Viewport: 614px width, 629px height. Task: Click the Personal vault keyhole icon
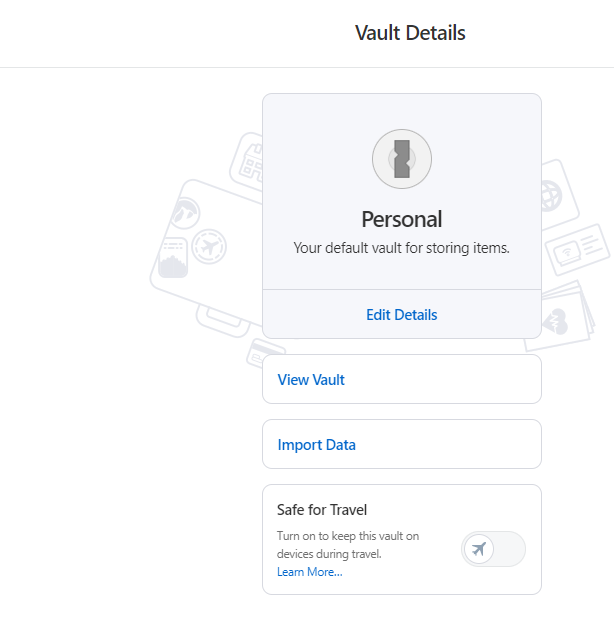tap(401, 159)
